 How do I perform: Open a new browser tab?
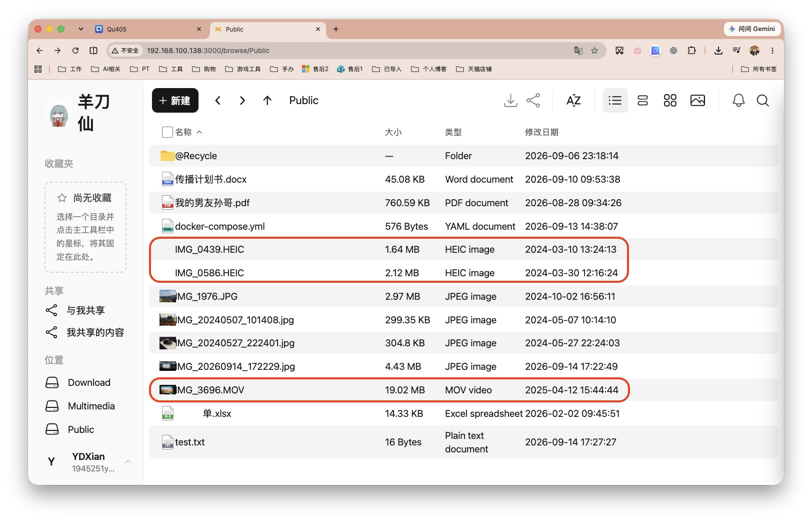[x=336, y=29]
